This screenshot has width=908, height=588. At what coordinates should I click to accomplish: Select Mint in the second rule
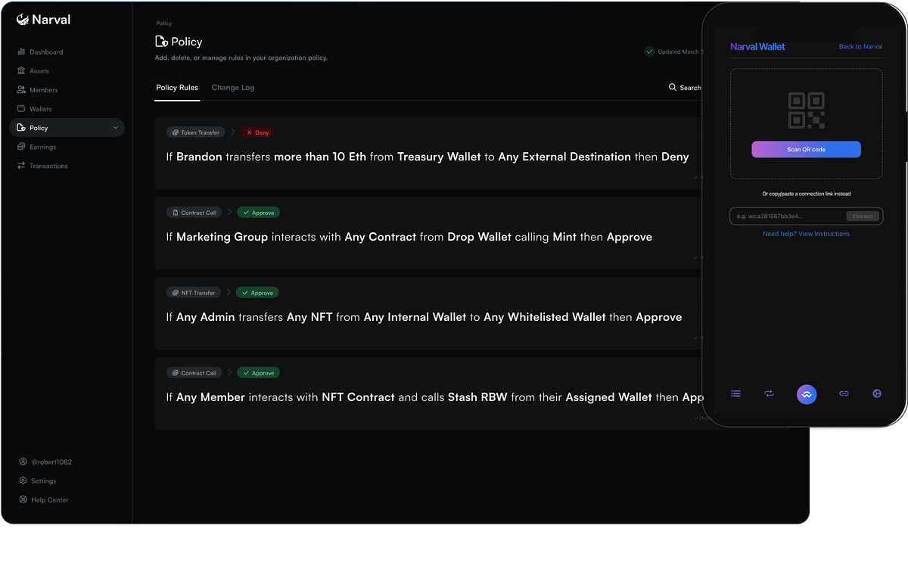tap(564, 237)
